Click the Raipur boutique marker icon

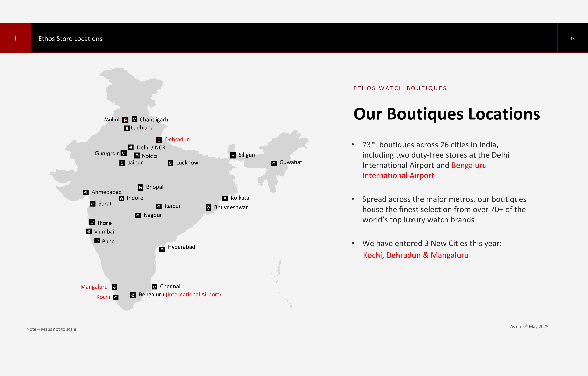pyautogui.click(x=159, y=207)
